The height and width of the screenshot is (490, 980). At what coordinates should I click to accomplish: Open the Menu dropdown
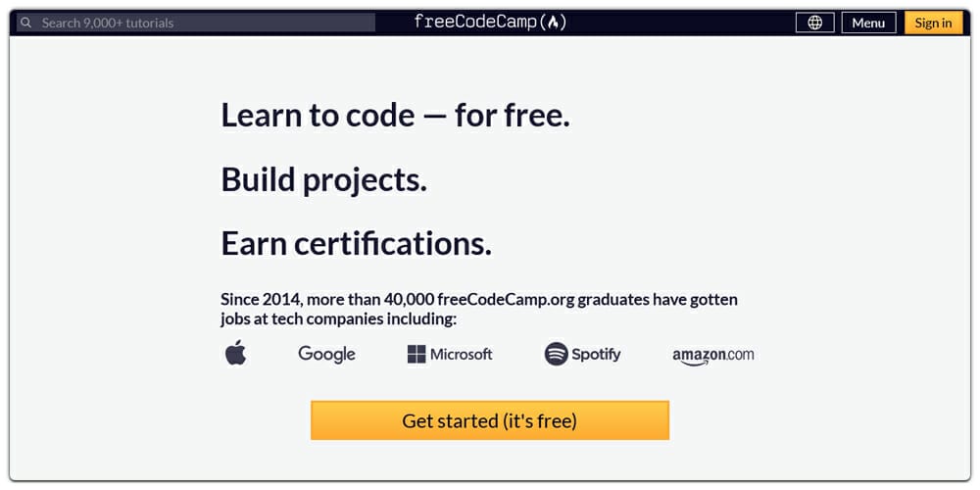(868, 23)
